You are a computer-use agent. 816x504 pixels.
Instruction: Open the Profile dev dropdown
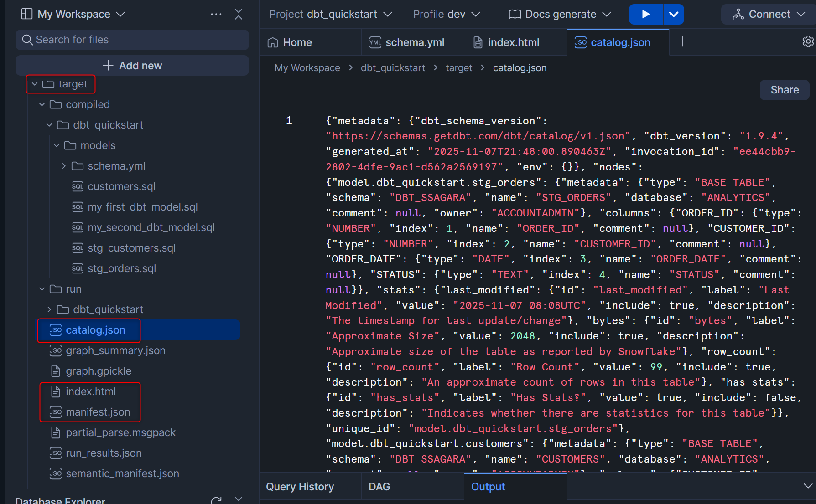point(446,14)
